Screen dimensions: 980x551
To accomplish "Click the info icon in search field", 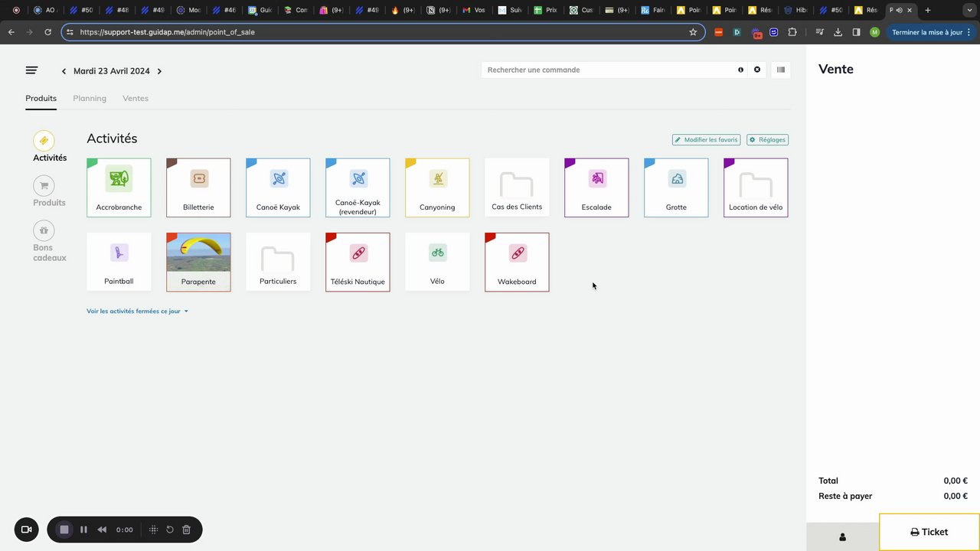I will coord(740,70).
